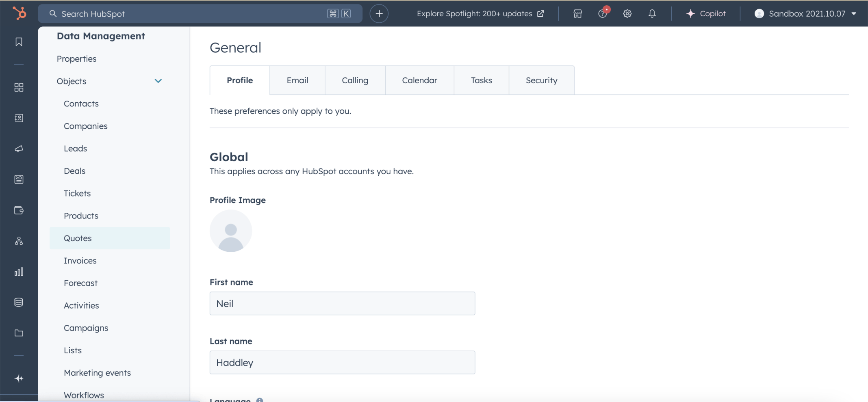Image resolution: width=868 pixels, height=402 pixels.
Task: Open Marketing events settings
Action: pos(97,372)
